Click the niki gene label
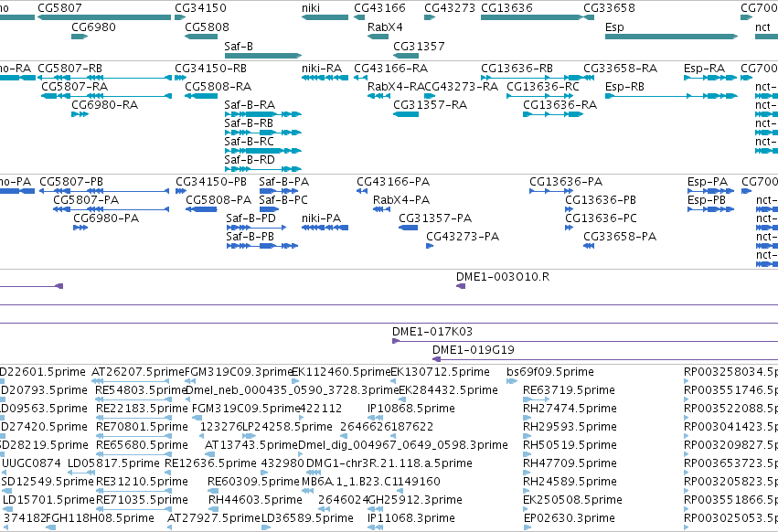 click(311, 8)
